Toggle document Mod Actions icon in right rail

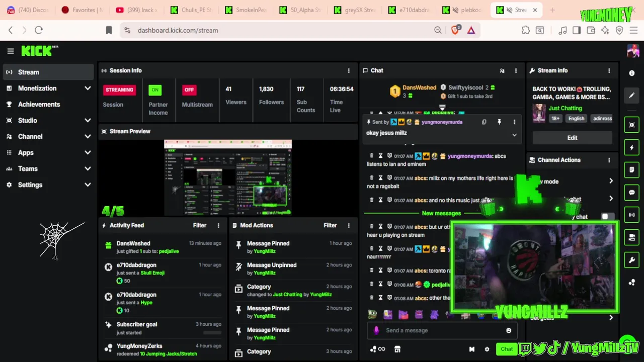632,170
